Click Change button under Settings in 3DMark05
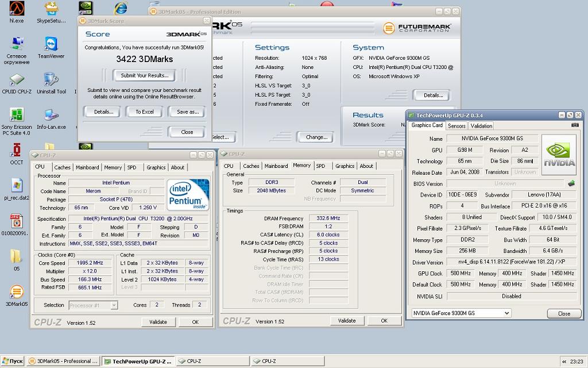588x368 pixels. [x=316, y=137]
